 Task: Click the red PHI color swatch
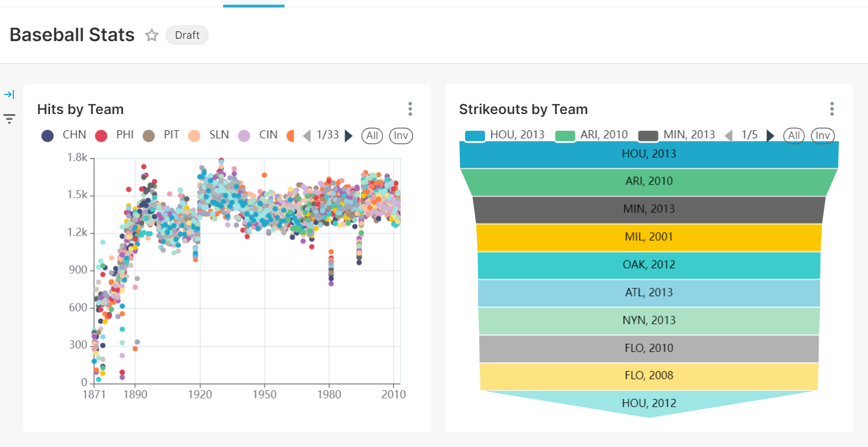pos(102,134)
